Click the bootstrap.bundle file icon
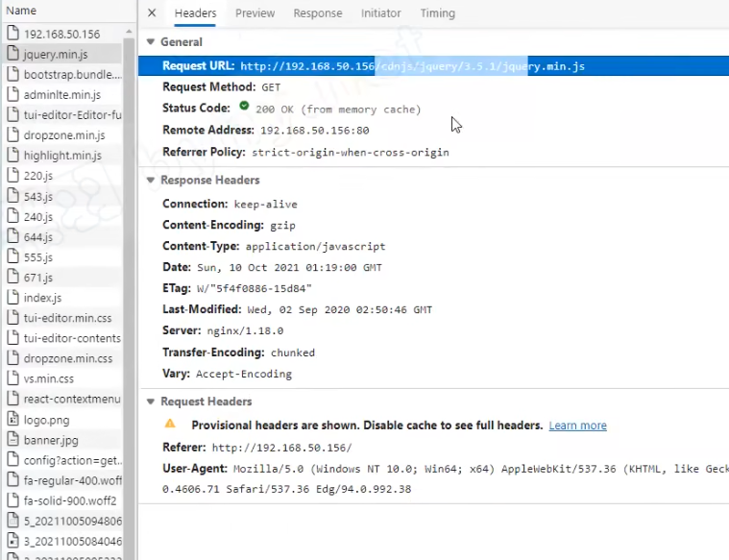The height and width of the screenshot is (560, 729). [13, 74]
